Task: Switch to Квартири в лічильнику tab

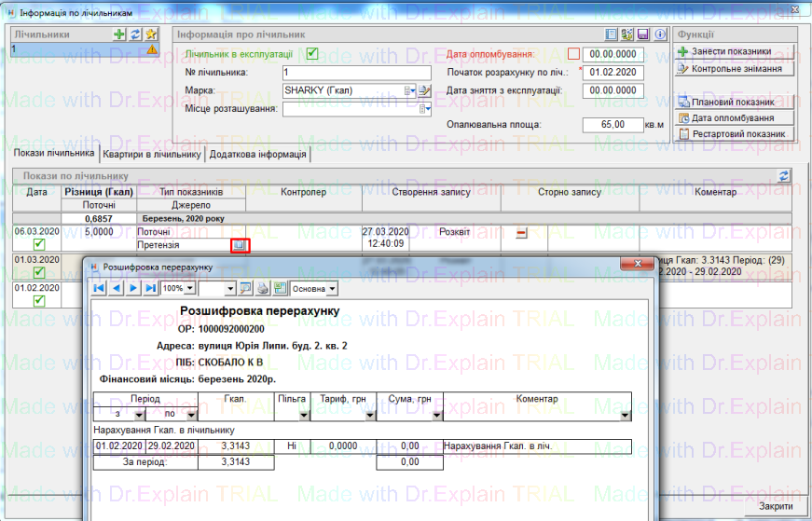Action: [x=152, y=155]
